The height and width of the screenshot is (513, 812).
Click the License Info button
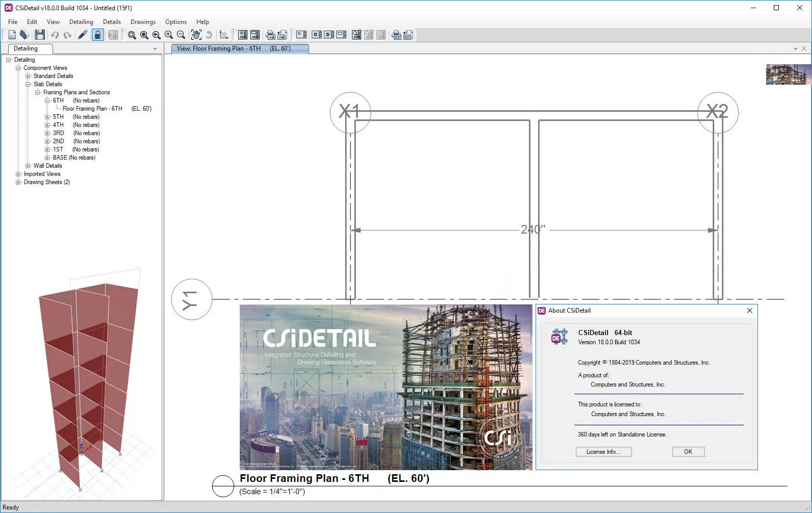coord(603,452)
